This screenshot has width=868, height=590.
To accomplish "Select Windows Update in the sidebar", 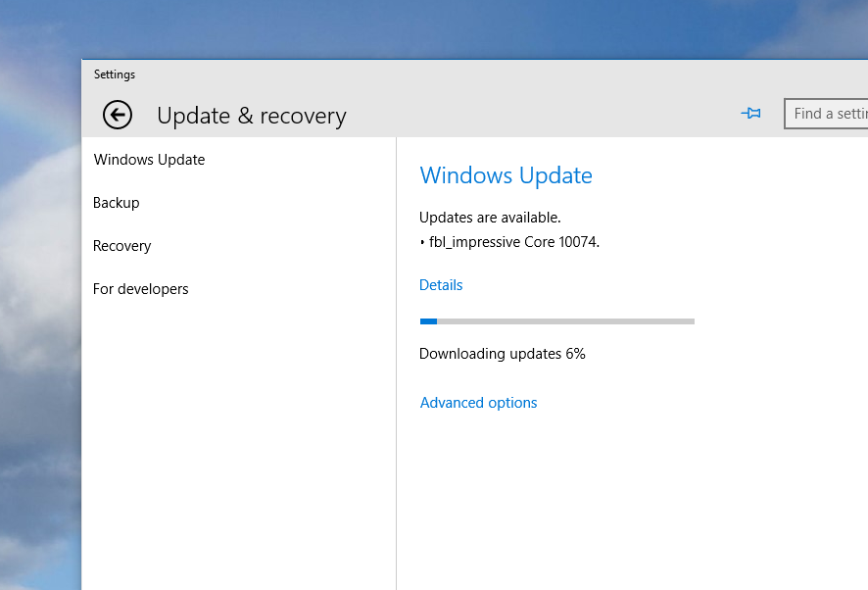I will (x=149, y=160).
